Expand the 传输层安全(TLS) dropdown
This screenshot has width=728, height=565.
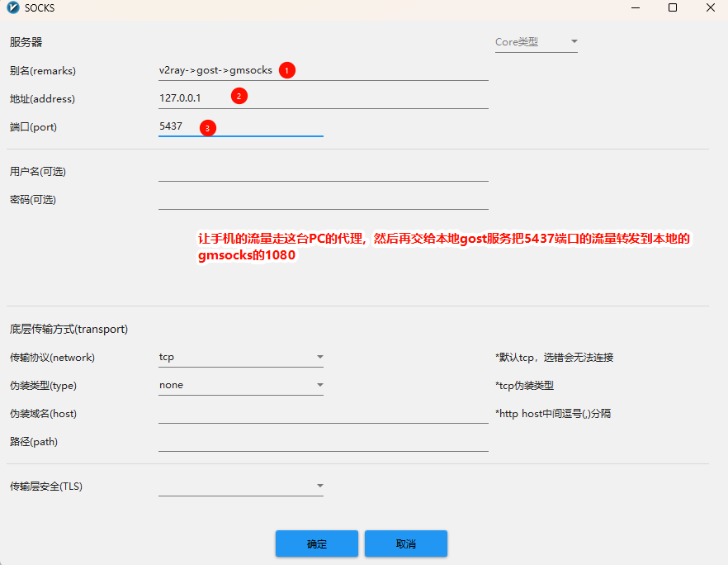pyautogui.click(x=240, y=487)
